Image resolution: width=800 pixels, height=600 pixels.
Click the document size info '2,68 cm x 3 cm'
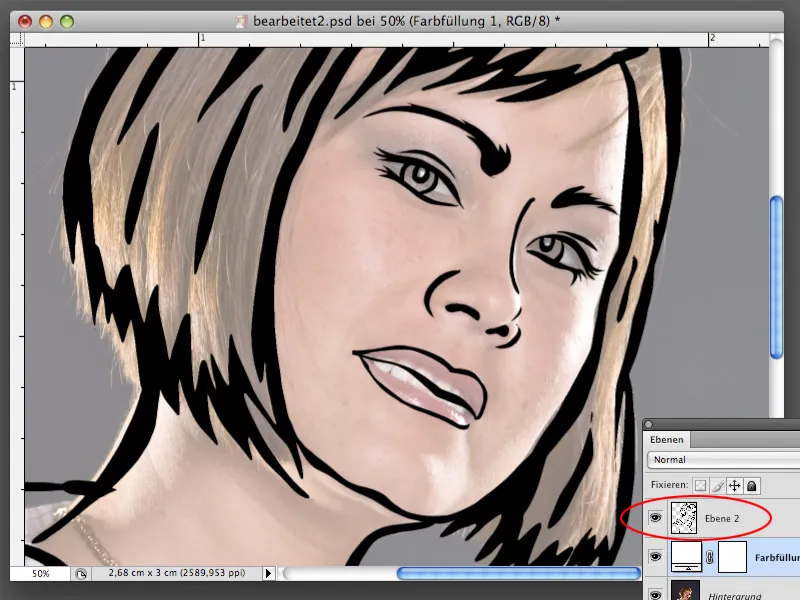coord(177,573)
